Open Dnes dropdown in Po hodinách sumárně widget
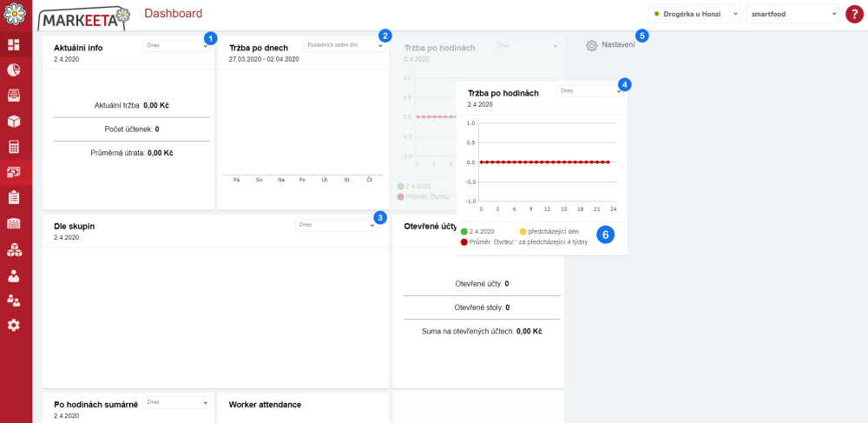Viewport: 868px width, 423px height. click(x=176, y=402)
